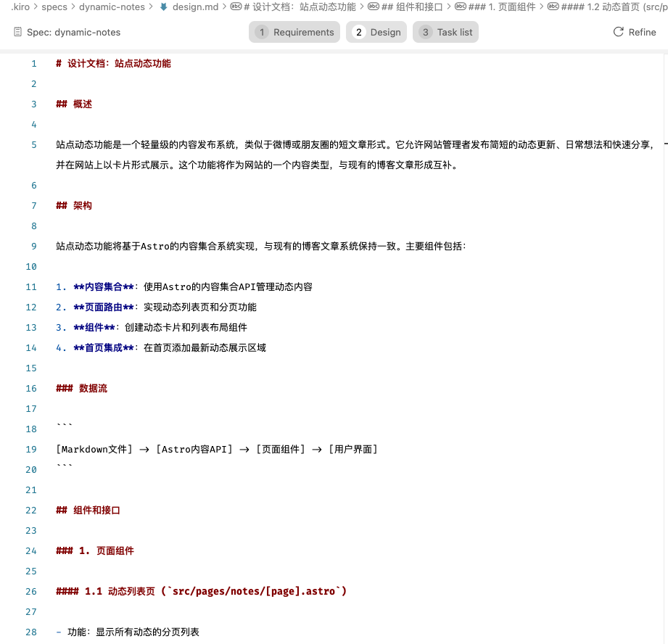The image size is (668, 644).
Task: Click the '### 1. 页面组件' heading on line 24
Action: (95, 550)
